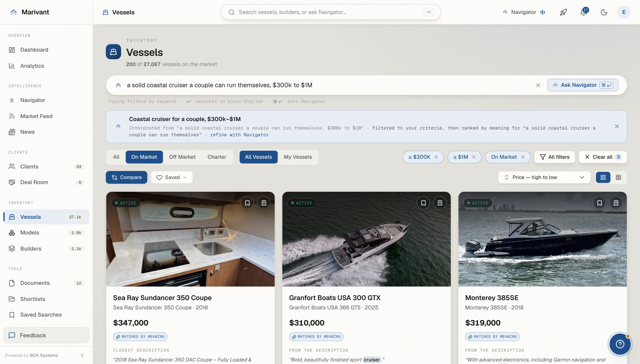Bookmark the Granfort 300 GTX card
Screen dimensions: 640x364
(423, 203)
